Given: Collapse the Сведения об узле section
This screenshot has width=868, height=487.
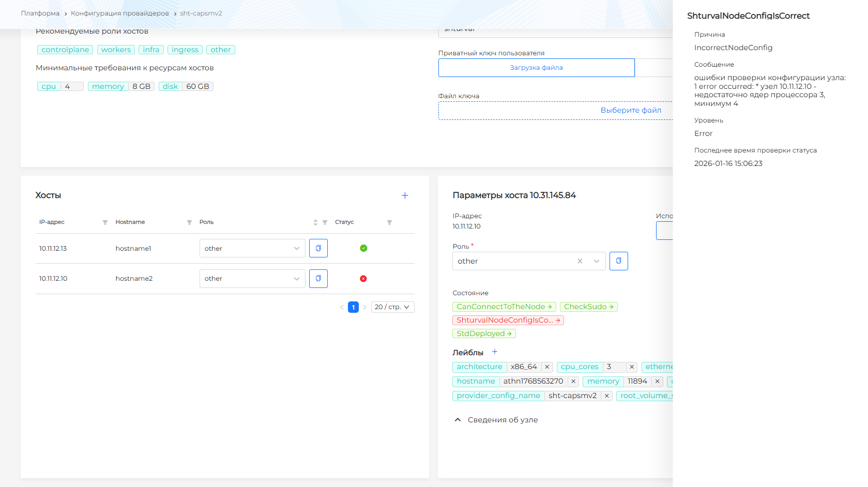Looking at the screenshot, I should (x=458, y=420).
